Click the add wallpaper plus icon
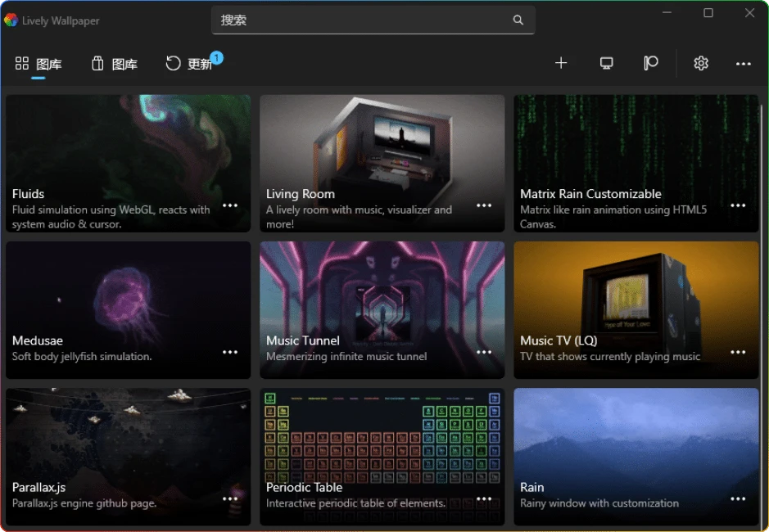 tap(561, 63)
